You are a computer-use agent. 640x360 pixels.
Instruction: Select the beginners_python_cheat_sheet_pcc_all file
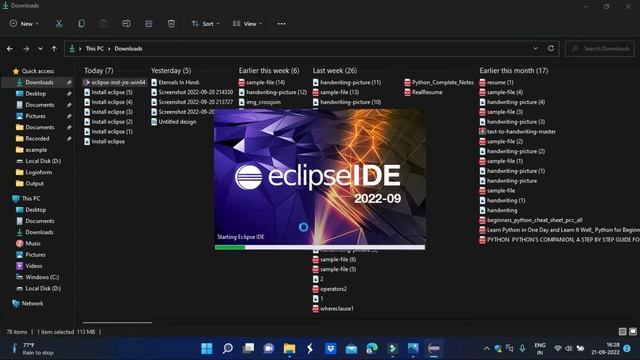531,220
